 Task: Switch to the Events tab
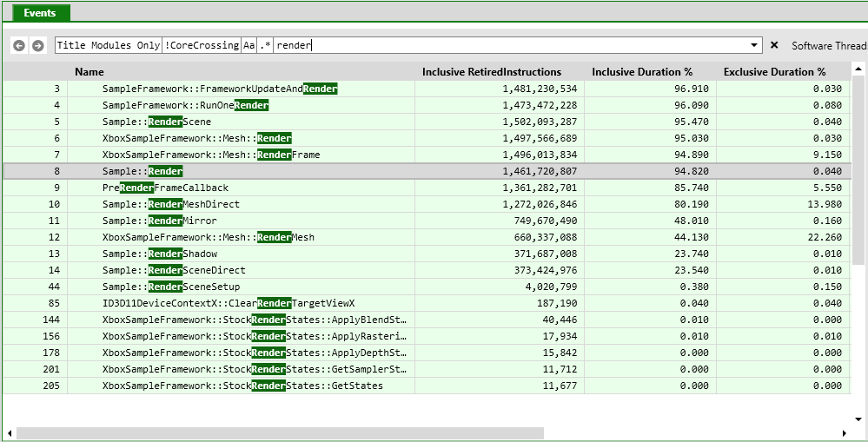coord(39,13)
